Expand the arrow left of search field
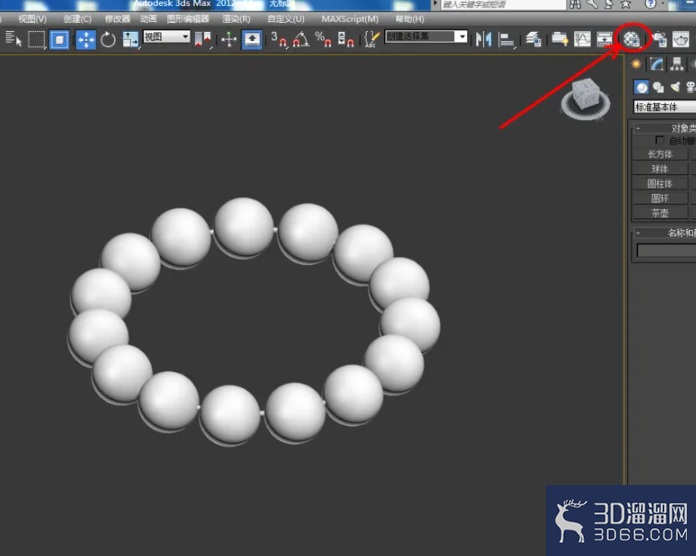Image resolution: width=696 pixels, height=556 pixels. point(435,4)
